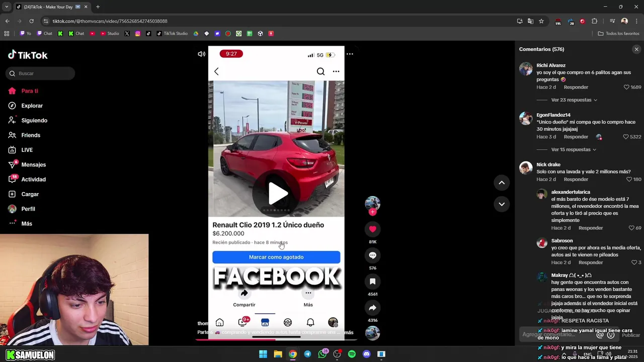Like Sabroson's reply

coord(634,262)
